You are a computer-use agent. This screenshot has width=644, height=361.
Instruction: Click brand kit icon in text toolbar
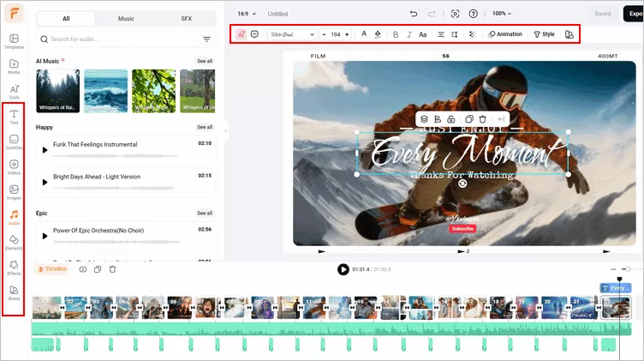(569, 34)
